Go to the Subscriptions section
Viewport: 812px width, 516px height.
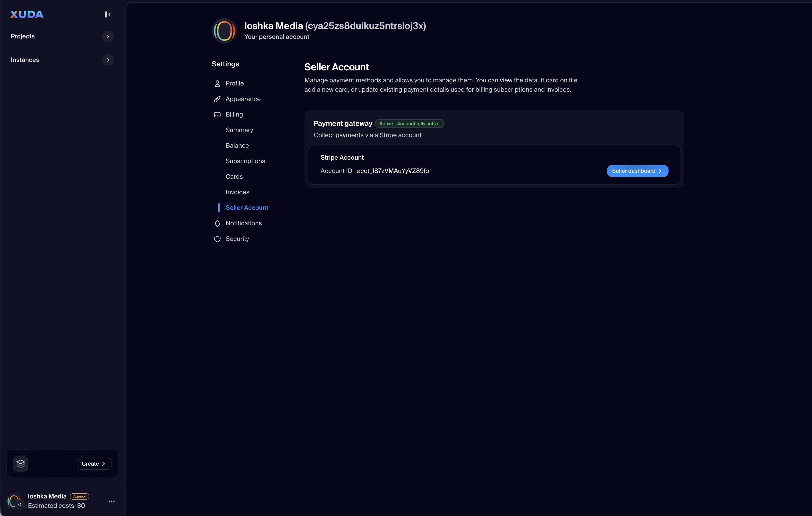(x=245, y=161)
